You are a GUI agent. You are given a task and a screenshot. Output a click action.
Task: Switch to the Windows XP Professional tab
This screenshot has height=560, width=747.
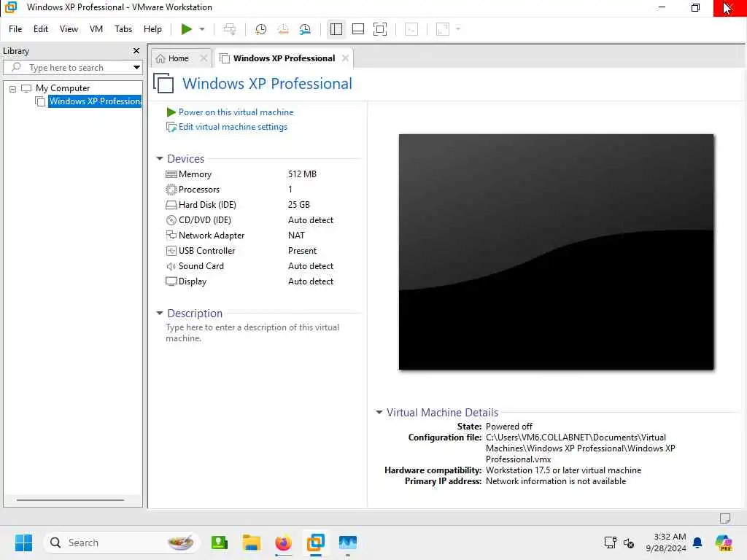pyautogui.click(x=284, y=58)
